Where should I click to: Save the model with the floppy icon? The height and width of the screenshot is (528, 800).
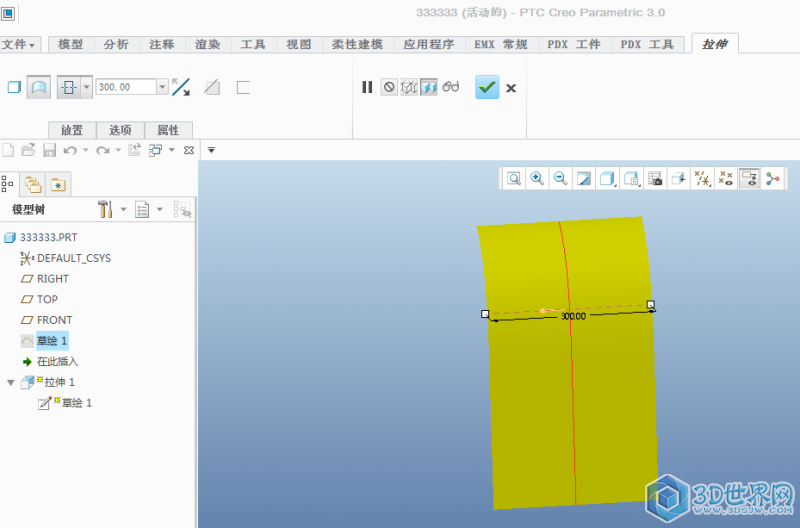tap(49, 150)
